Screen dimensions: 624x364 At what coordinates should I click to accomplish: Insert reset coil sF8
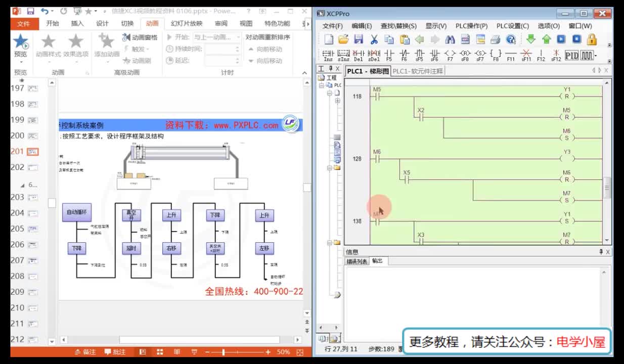pos(465,56)
